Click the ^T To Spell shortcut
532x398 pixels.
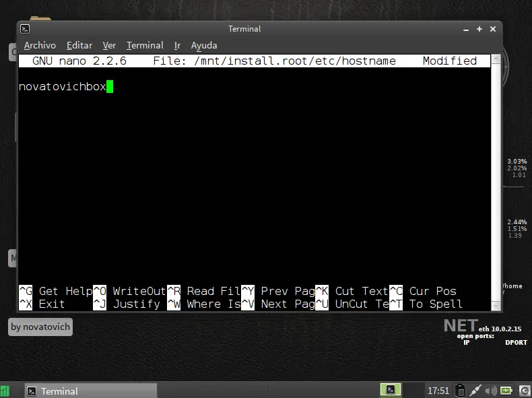pyautogui.click(x=426, y=304)
